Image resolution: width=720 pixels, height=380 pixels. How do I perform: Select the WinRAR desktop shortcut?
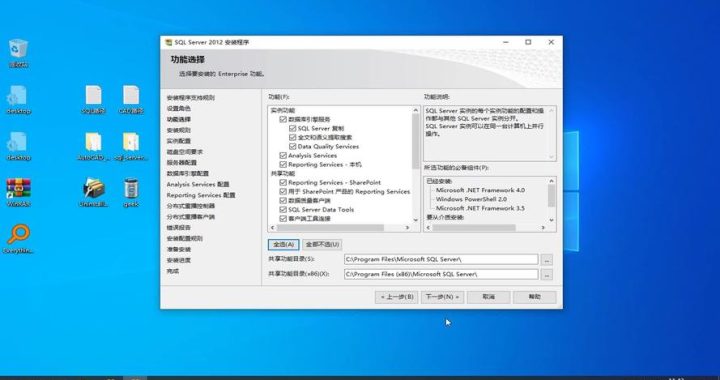click(18, 192)
